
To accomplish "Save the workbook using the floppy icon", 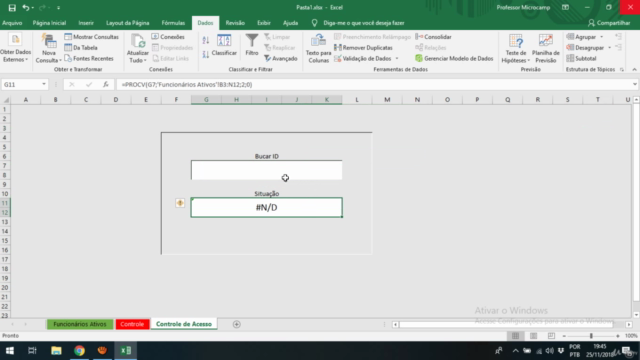I will click(12, 7).
